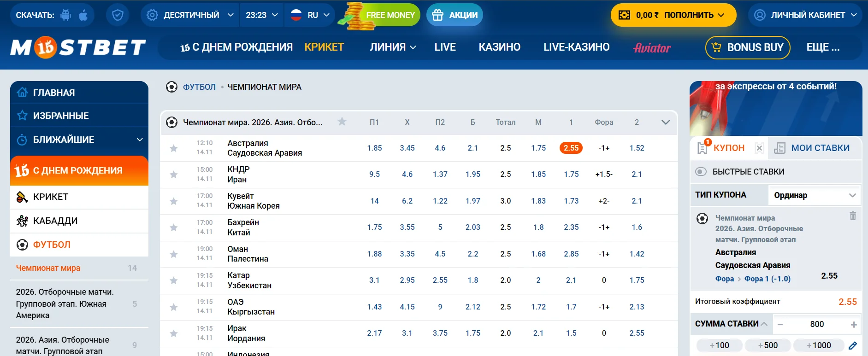
Task: Open the Казино menu item
Action: [499, 47]
